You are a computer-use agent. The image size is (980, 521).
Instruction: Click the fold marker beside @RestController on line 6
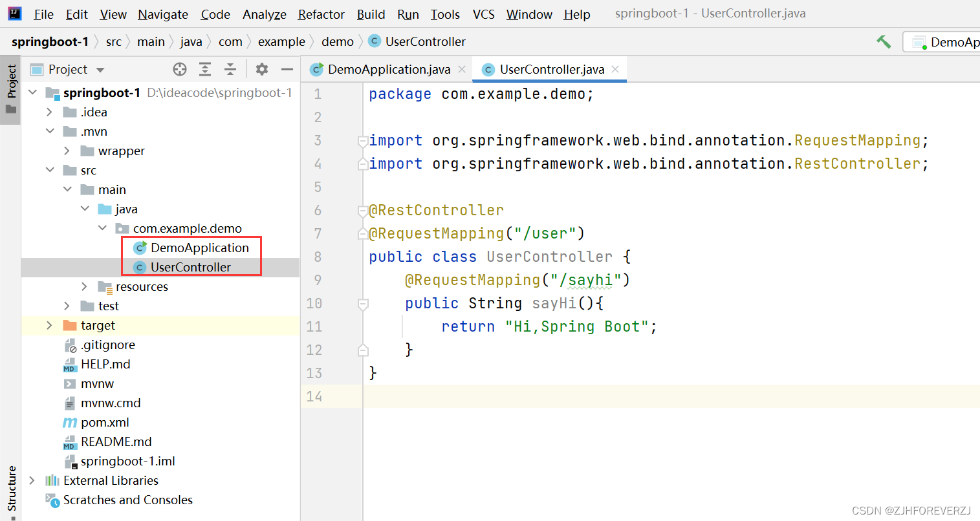(x=363, y=211)
